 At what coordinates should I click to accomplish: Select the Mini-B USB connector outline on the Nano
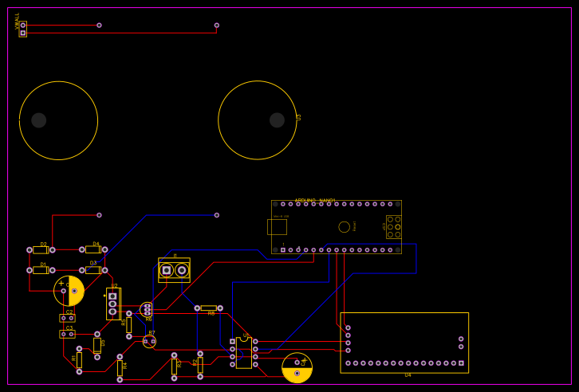pyautogui.click(x=277, y=227)
